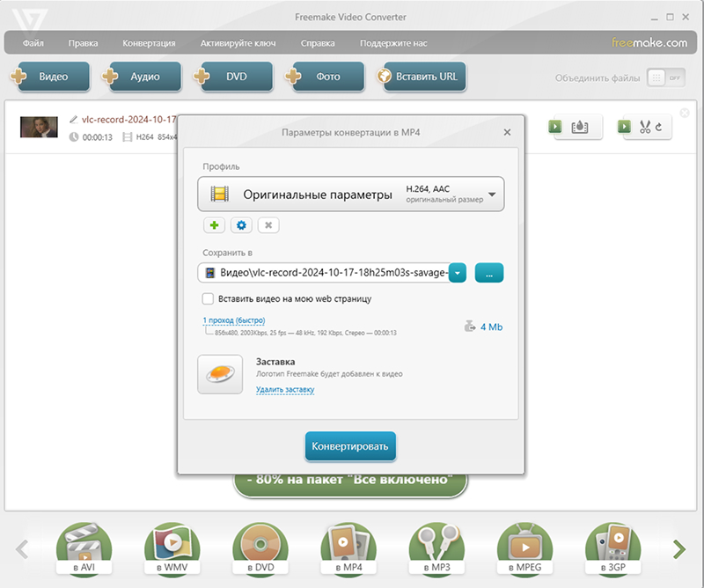Open the Поддержите нас menu

point(393,43)
